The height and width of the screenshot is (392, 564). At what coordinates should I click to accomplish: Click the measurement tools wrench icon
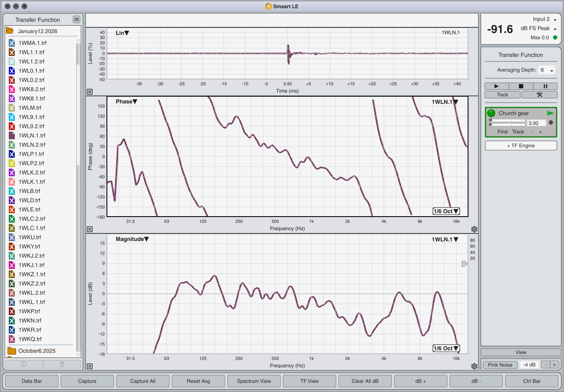tap(539, 95)
